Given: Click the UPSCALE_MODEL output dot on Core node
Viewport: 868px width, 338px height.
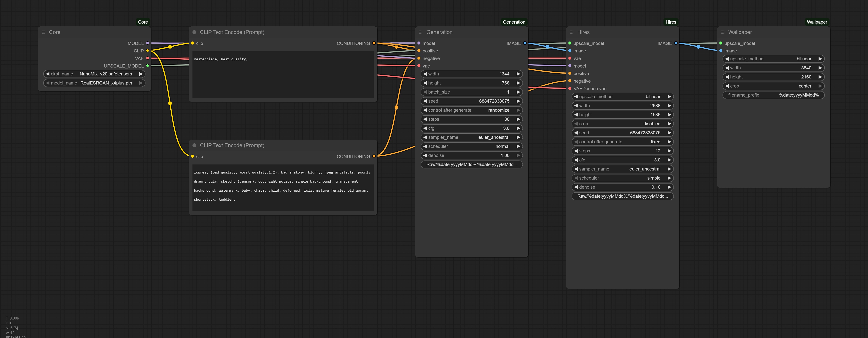Looking at the screenshot, I should pos(147,66).
